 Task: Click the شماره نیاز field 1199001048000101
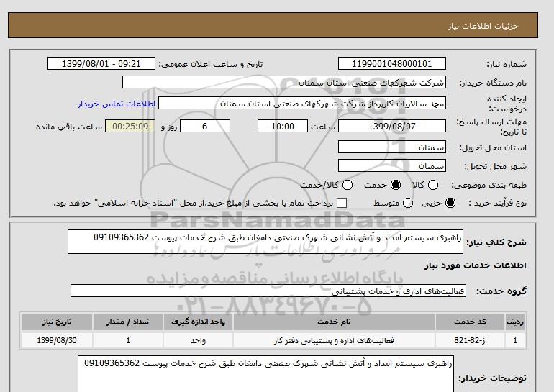pos(392,63)
